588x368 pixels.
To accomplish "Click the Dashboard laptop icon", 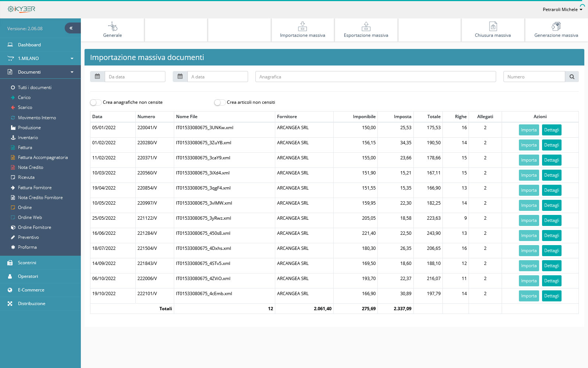I will (x=10, y=45).
